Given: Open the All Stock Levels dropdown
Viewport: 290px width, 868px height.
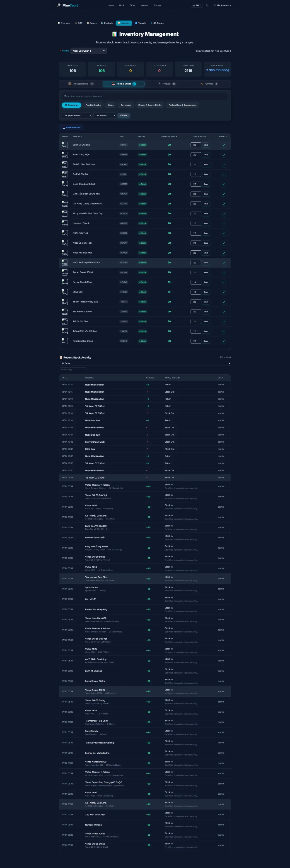Looking at the screenshot, I should pyautogui.click(x=77, y=116).
